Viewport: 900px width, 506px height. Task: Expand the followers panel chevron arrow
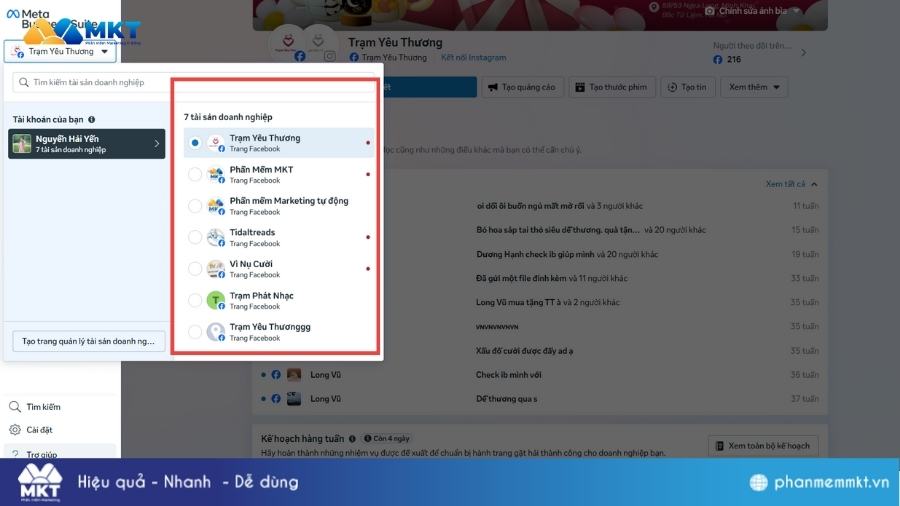pos(804,53)
